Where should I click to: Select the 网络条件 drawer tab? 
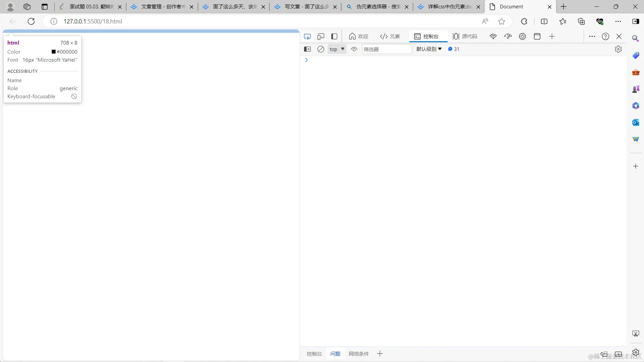359,354
